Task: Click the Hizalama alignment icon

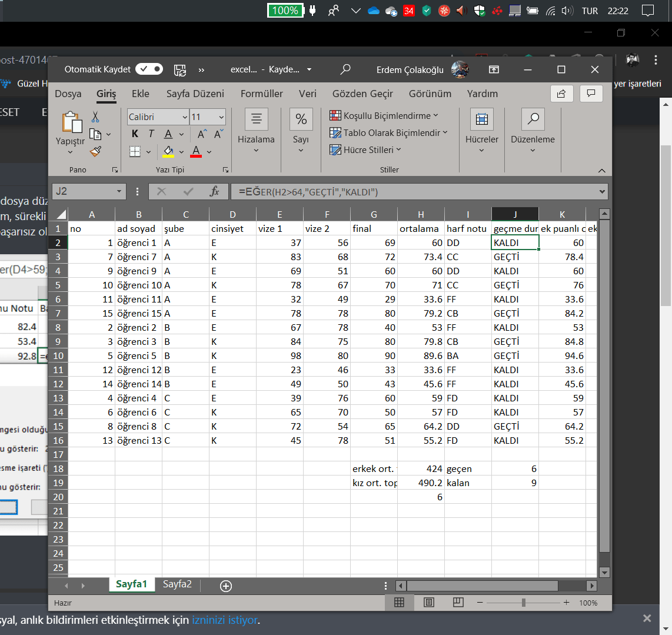Action: pos(257,119)
